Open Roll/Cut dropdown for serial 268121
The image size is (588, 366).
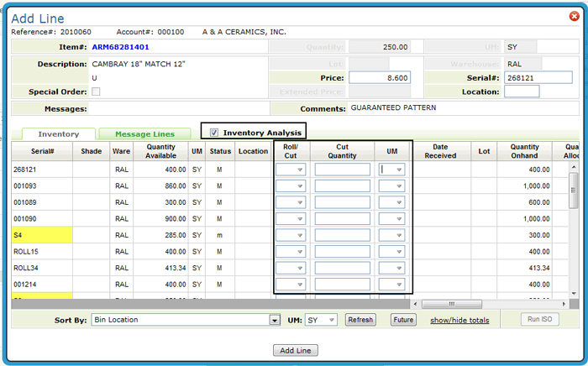291,170
